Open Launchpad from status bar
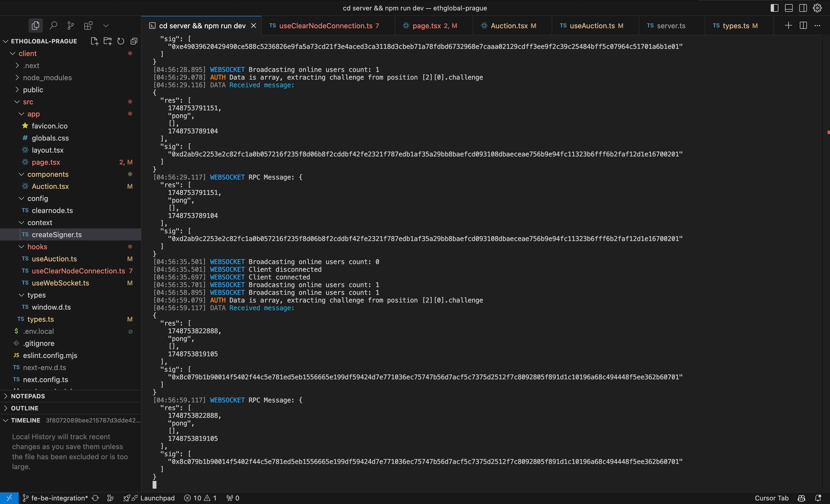 [149, 498]
